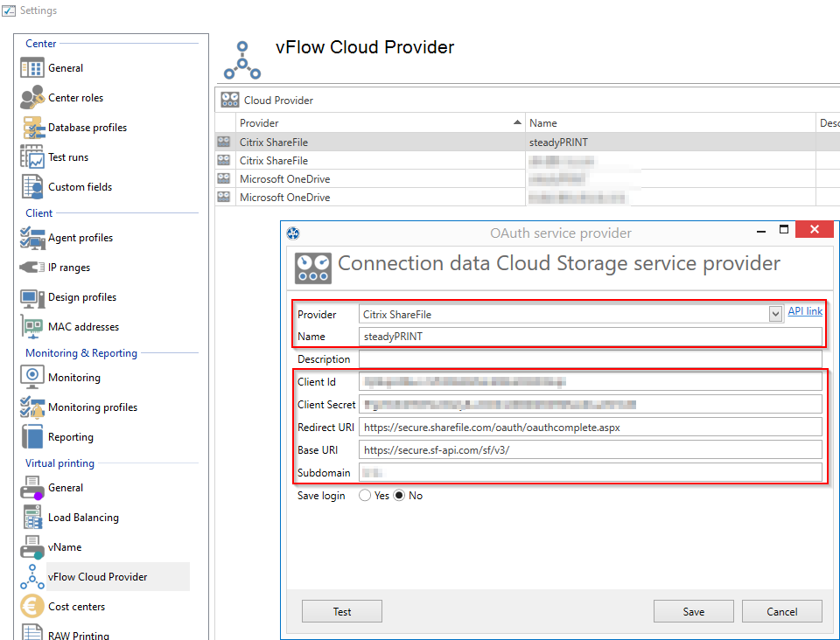Click the Save button
Viewport: 840px width, 640px height.
coord(693,611)
